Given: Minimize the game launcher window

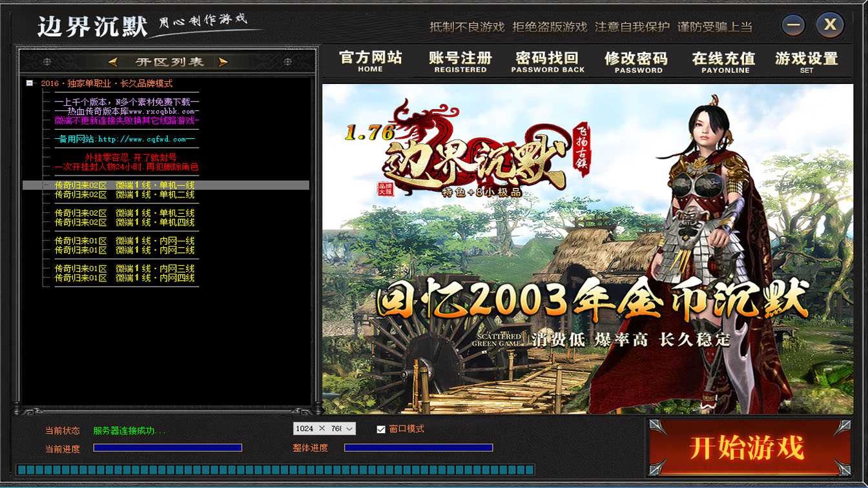Looking at the screenshot, I should coord(794,25).
